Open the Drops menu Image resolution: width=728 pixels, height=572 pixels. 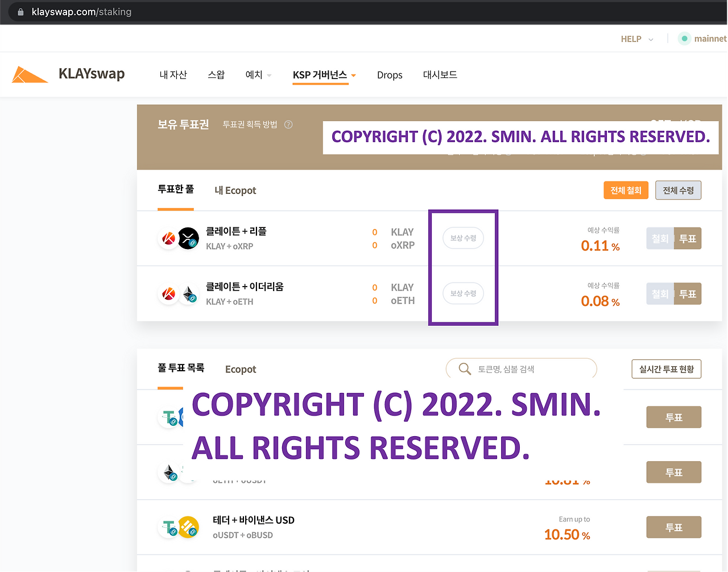(390, 75)
